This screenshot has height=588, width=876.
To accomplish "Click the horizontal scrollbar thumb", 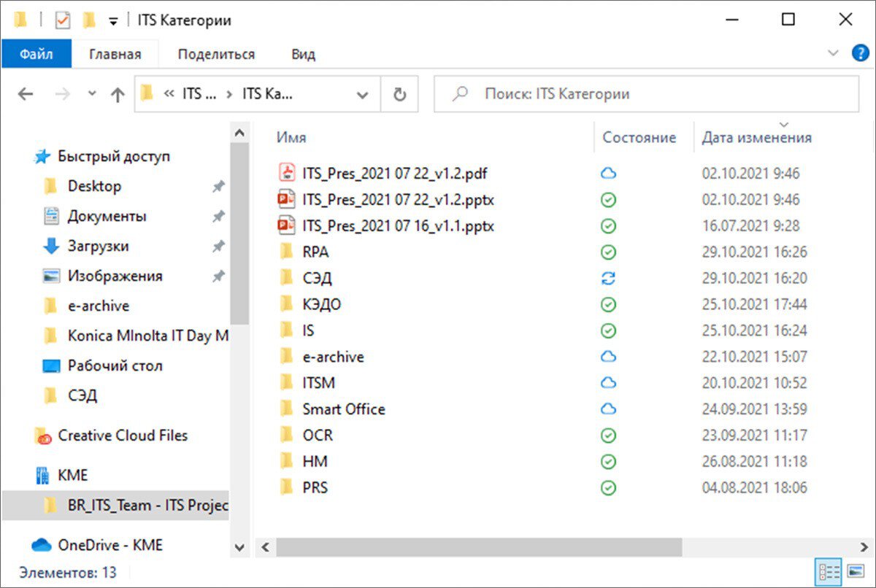I will pos(478,547).
